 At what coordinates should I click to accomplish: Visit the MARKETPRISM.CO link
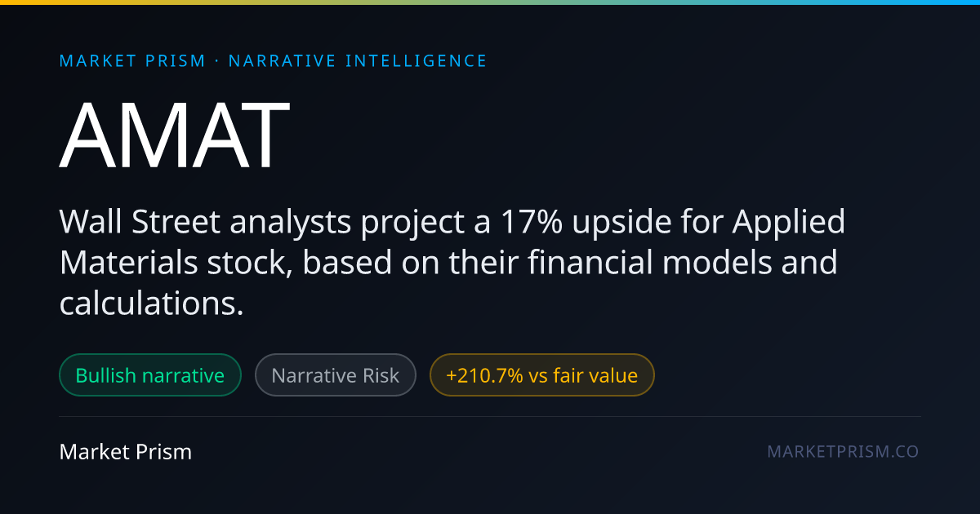tap(843, 452)
